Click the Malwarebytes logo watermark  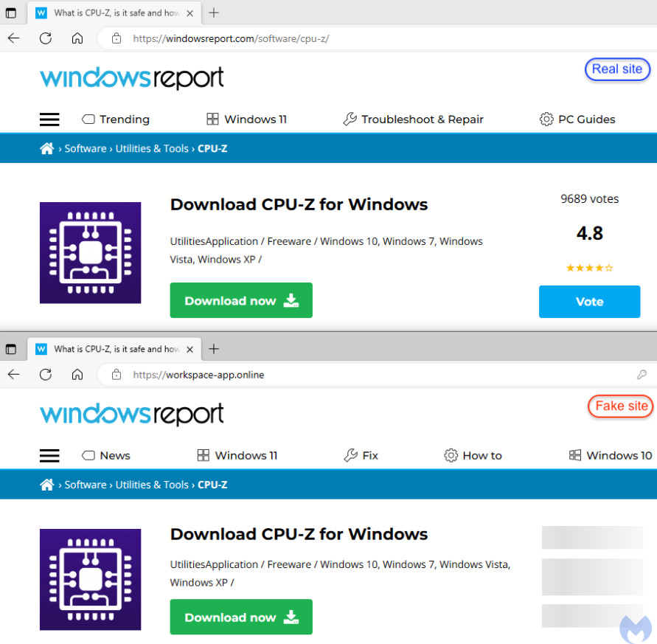[x=635, y=628]
